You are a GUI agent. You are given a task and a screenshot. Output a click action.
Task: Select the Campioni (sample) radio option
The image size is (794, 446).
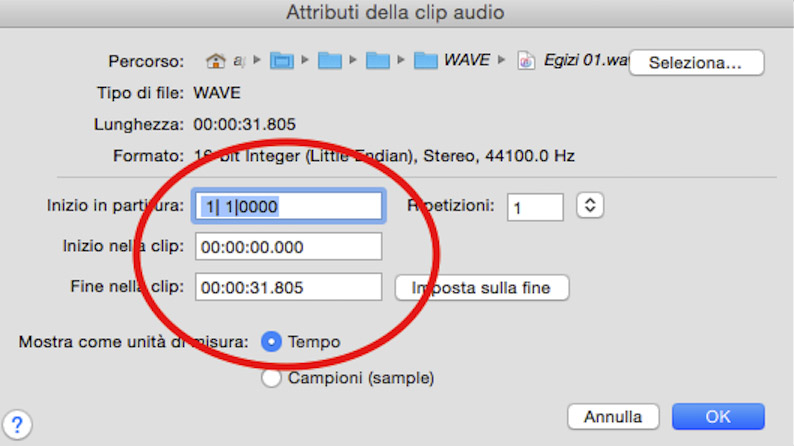pyautogui.click(x=271, y=378)
